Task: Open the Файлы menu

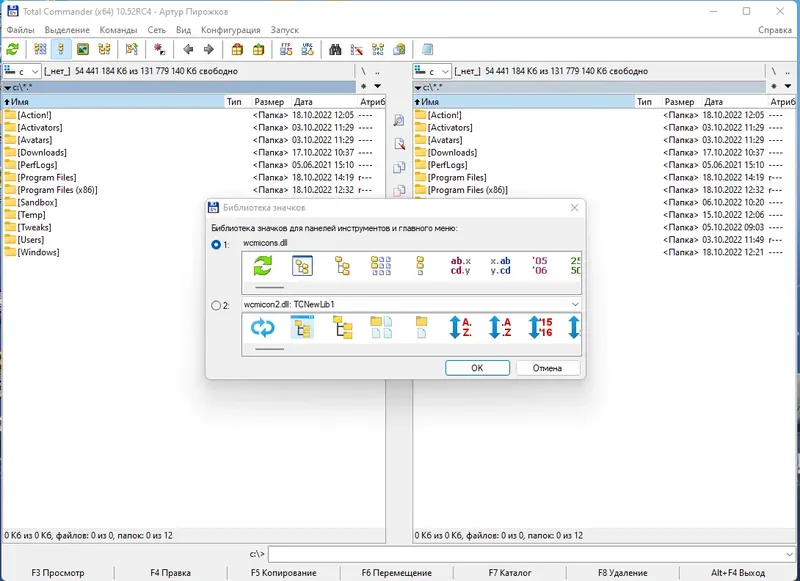Action: tap(20, 30)
